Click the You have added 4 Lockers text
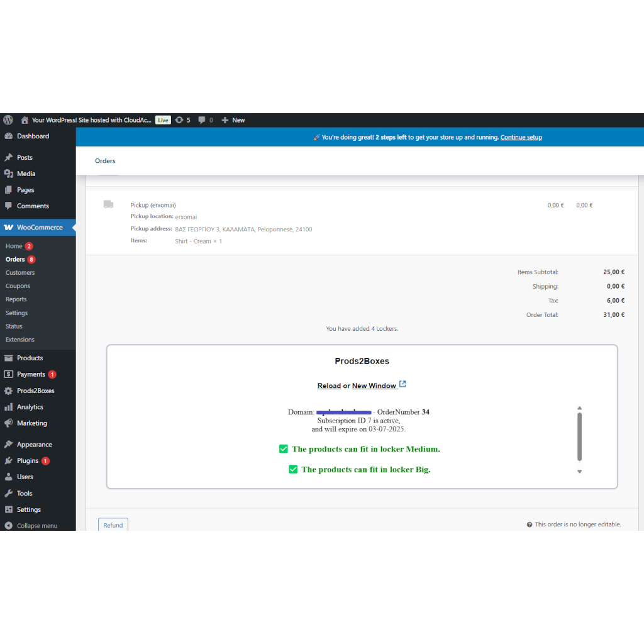The width and height of the screenshot is (644, 644). click(362, 328)
